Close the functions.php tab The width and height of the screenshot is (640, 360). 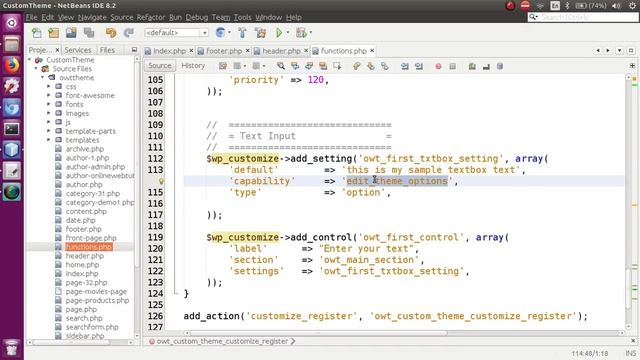(372, 51)
